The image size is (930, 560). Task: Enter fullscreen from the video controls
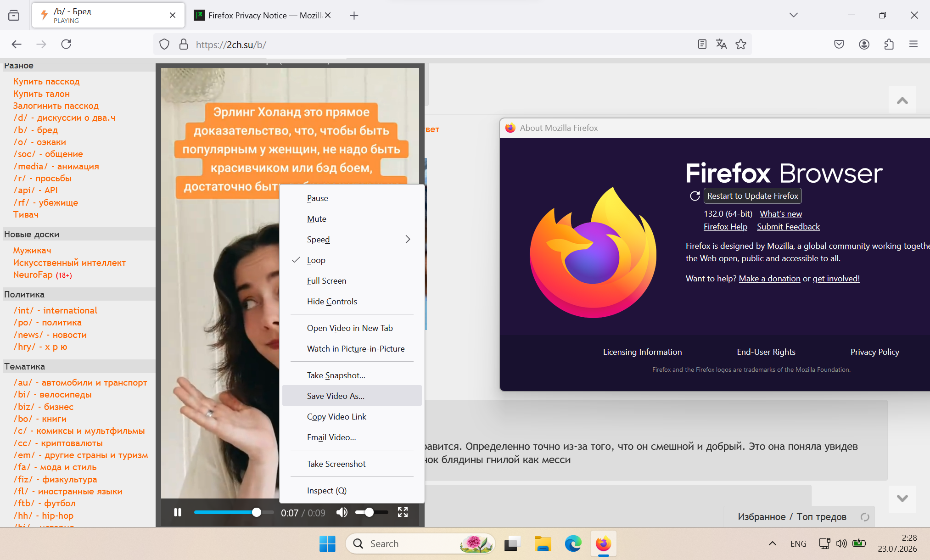click(403, 512)
